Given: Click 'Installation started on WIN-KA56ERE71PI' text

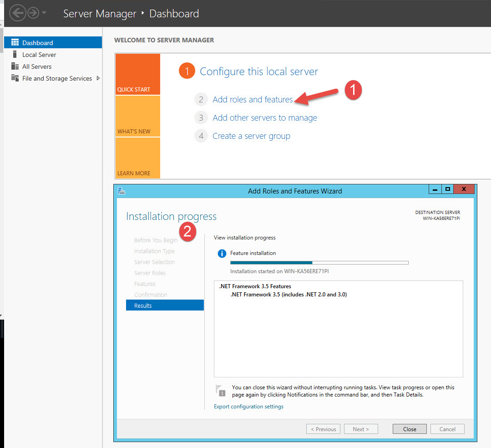Looking at the screenshot, I should pyautogui.click(x=279, y=271).
